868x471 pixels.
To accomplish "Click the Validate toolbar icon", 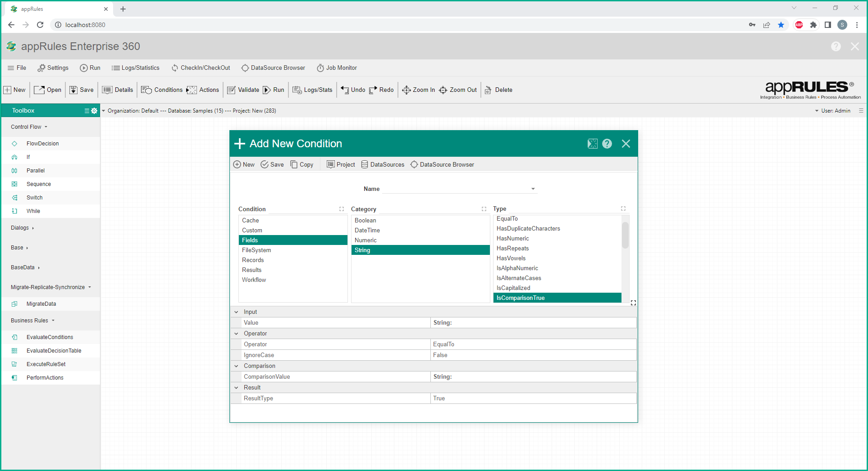I will (x=232, y=90).
